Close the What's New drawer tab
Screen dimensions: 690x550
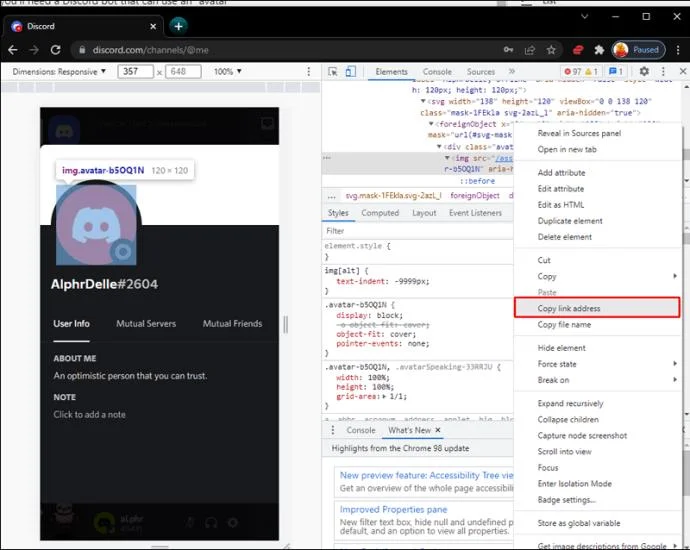click(x=437, y=430)
